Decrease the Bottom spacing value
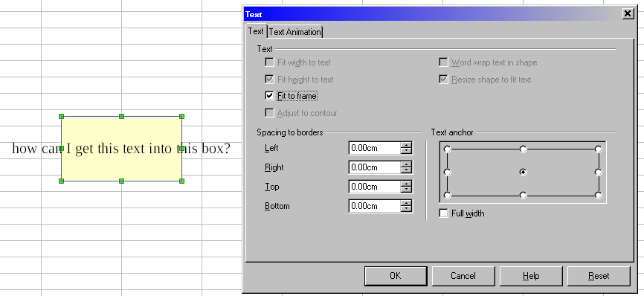Screen dimensions: 644x296 pos(406,209)
